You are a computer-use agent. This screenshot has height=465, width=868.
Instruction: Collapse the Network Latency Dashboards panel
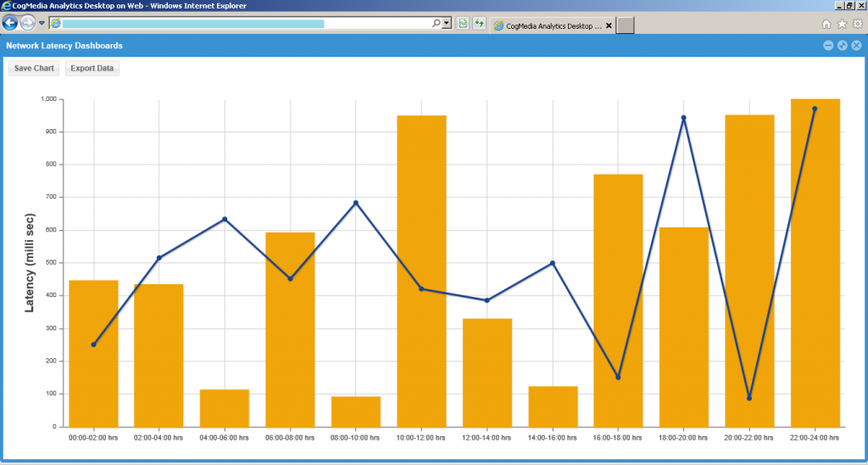pos(828,46)
